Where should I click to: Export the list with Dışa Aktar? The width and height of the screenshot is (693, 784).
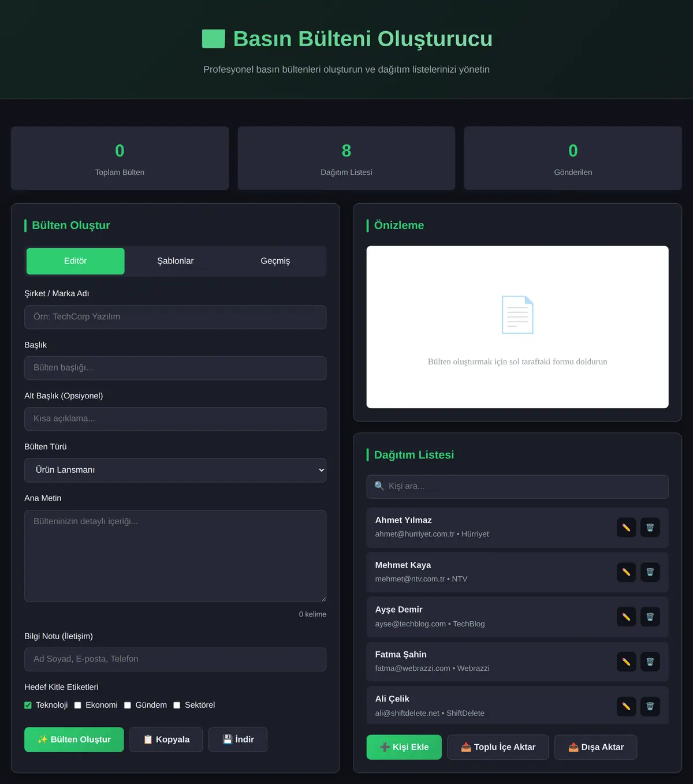click(596, 747)
